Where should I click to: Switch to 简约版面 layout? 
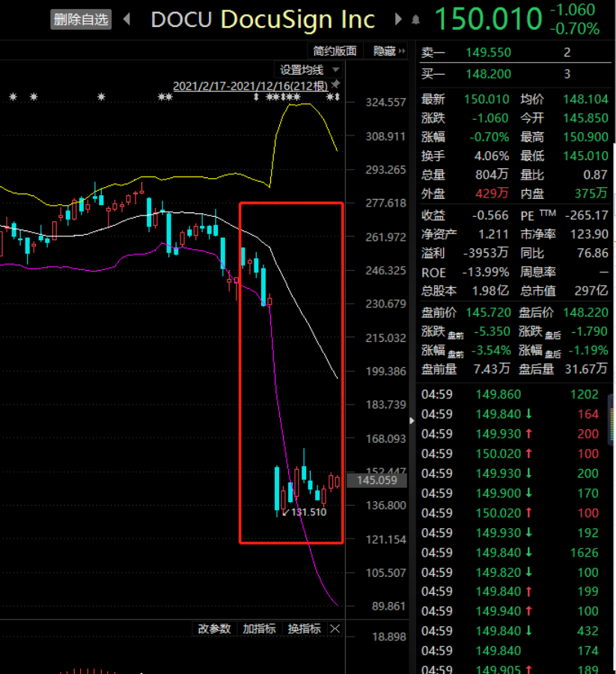335,51
